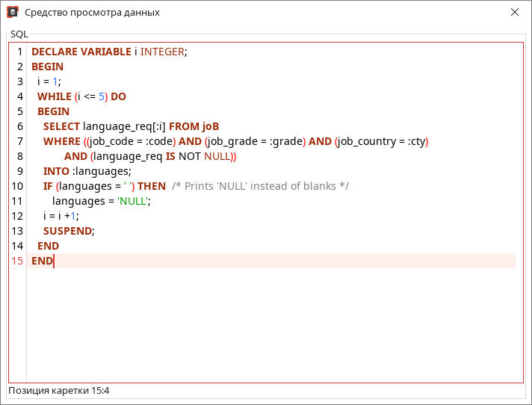Click the caret position status text
This screenshot has height=405, width=532.
[59, 391]
